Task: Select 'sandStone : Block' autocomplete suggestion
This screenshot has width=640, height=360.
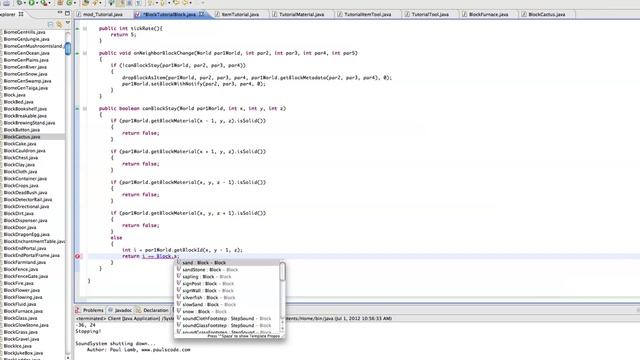Action: (x=227, y=270)
